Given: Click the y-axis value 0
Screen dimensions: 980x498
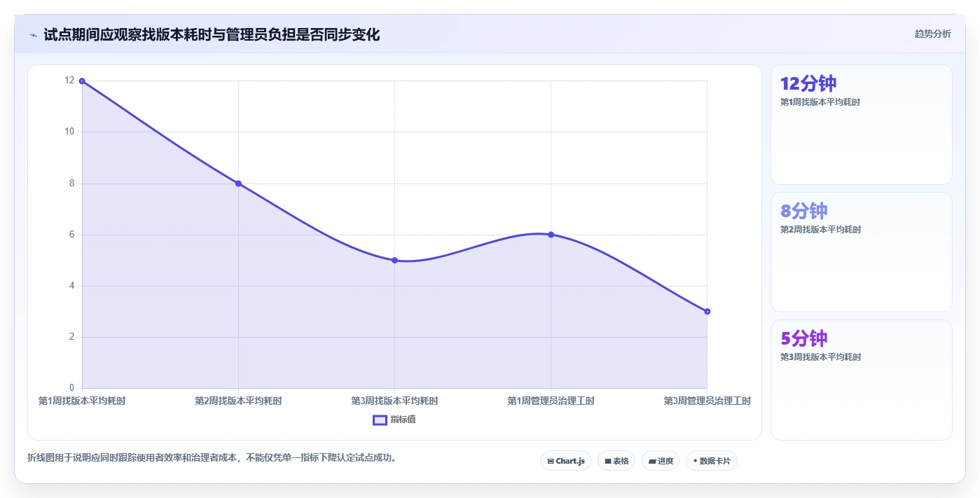Looking at the screenshot, I should 71,387.
